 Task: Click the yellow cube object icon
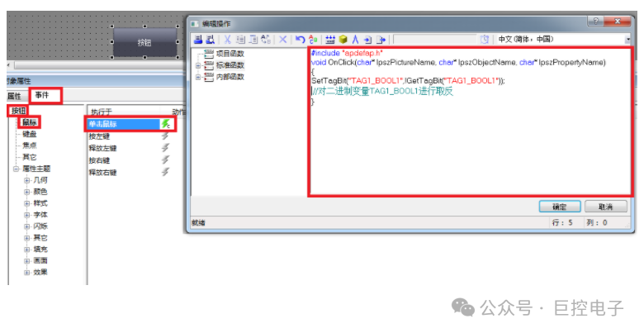(343, 40)
